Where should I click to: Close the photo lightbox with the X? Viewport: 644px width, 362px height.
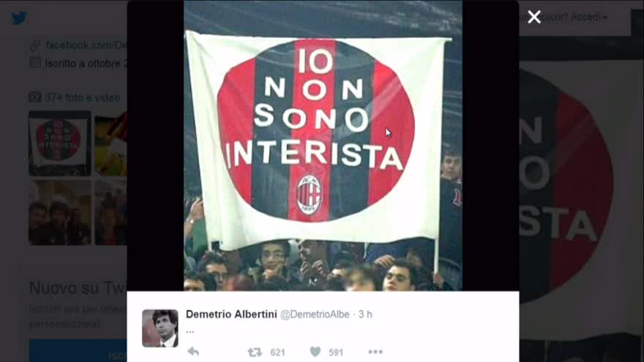[x=534, y=17]
